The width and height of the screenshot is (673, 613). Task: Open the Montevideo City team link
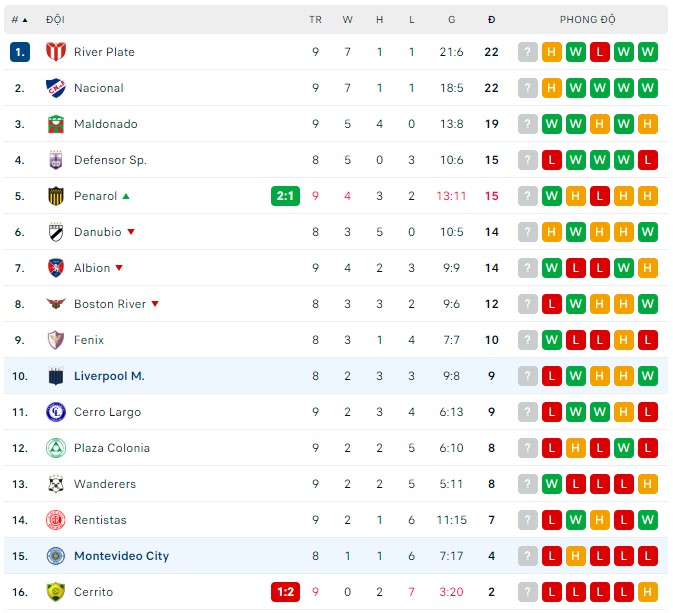coord(121,556)
